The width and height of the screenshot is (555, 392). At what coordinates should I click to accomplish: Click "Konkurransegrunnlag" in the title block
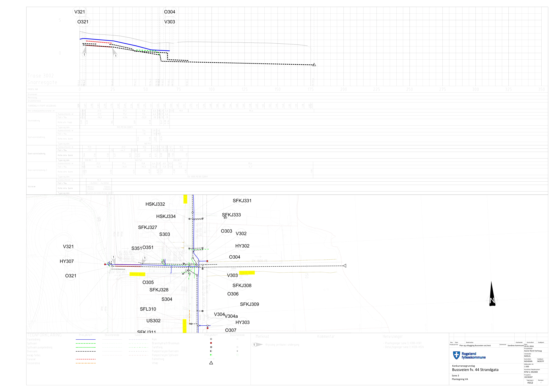click(x=463, y=366)
